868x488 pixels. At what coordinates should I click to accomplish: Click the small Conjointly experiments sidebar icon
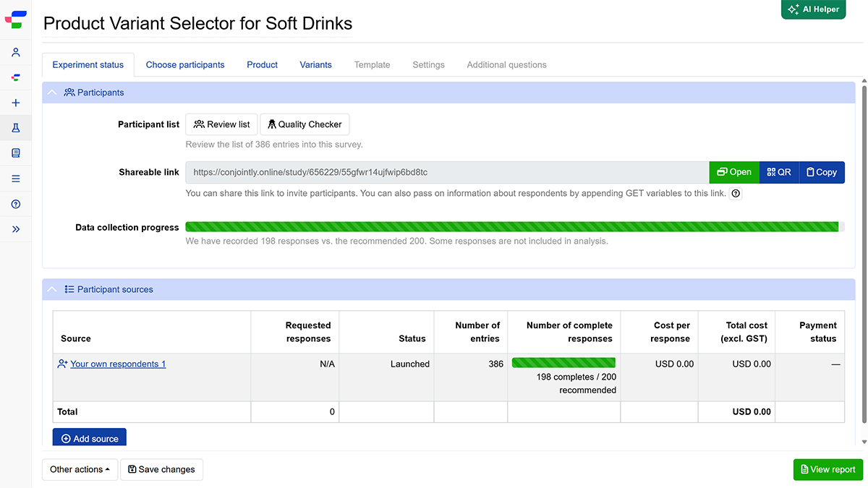(16, 77)
